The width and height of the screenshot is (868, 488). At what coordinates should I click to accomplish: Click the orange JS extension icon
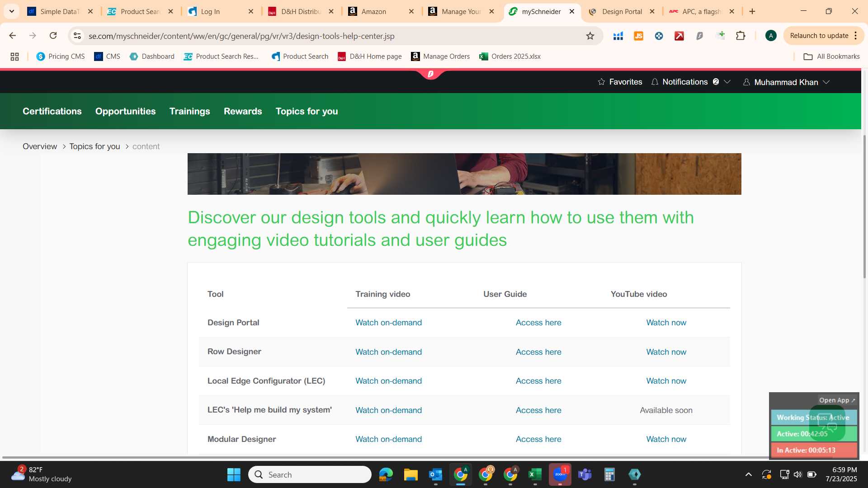click(638, 36)
